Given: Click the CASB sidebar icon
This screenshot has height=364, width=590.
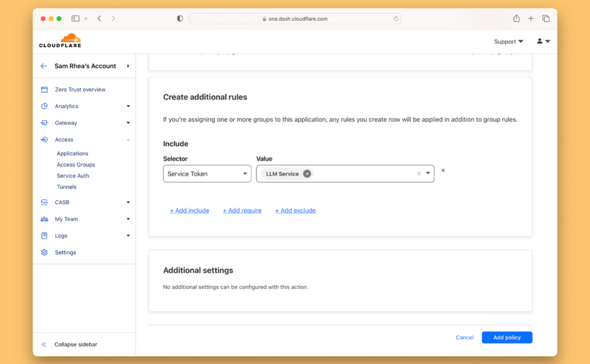Looking at the screenshot, I should click(44, 202).
